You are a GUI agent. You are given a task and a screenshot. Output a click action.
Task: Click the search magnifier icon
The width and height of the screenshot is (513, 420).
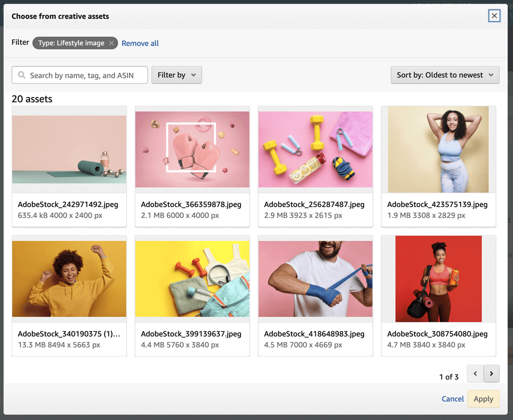(22, 75)
